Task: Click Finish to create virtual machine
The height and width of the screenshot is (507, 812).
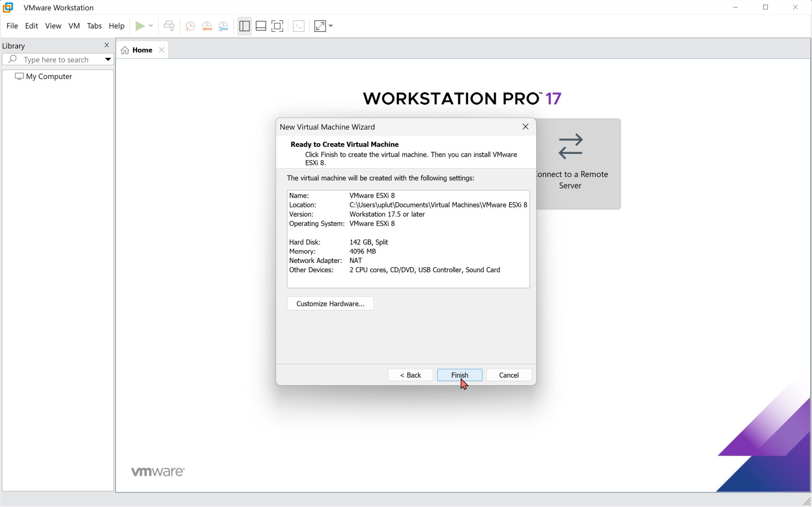Action: click(460, 375)
